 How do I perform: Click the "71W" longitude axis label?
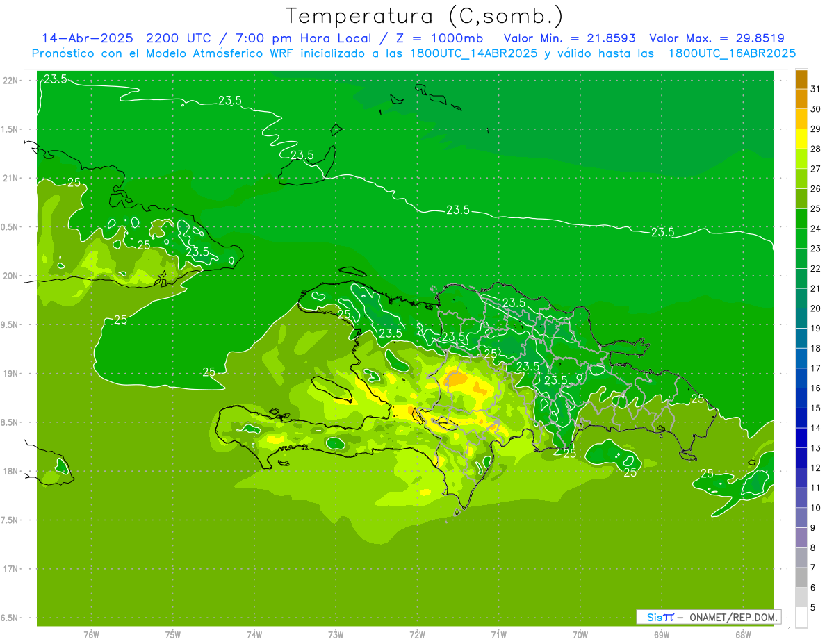498,635
